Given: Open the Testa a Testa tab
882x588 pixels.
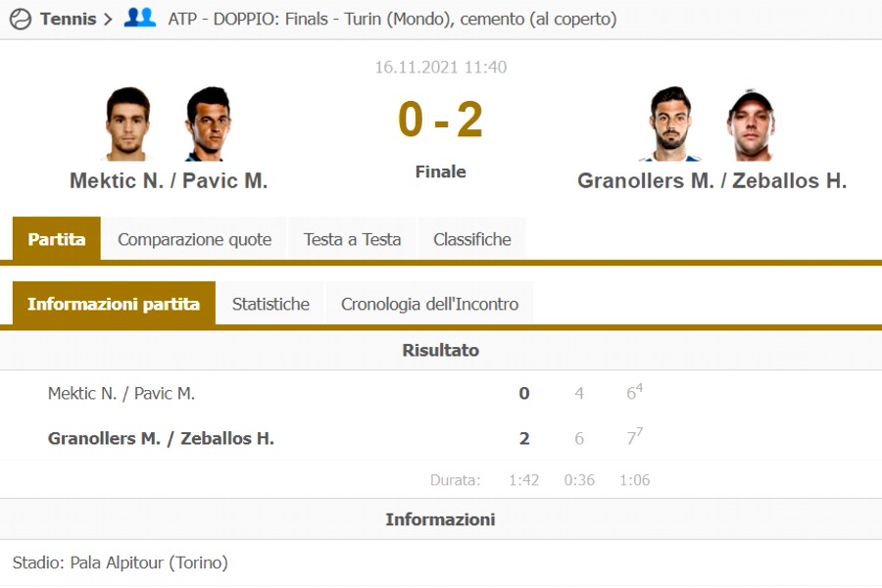Looking at the screenshot, I should click(x=352, y=239).
